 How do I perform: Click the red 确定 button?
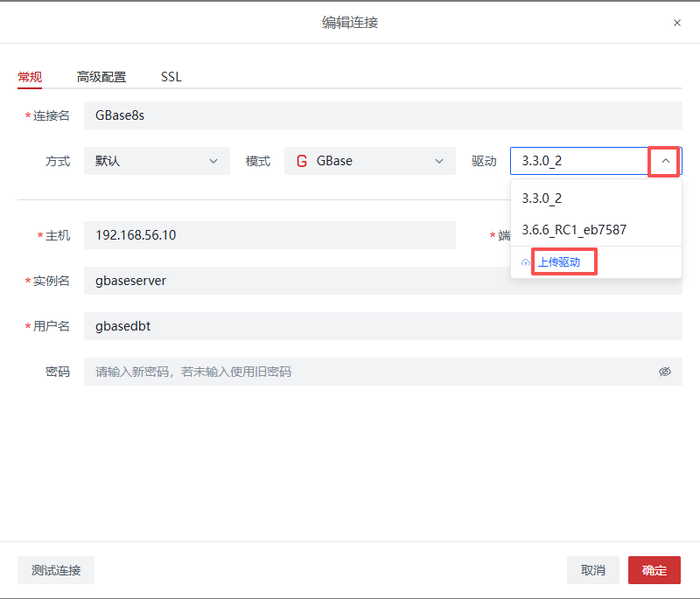click(654, 570)
